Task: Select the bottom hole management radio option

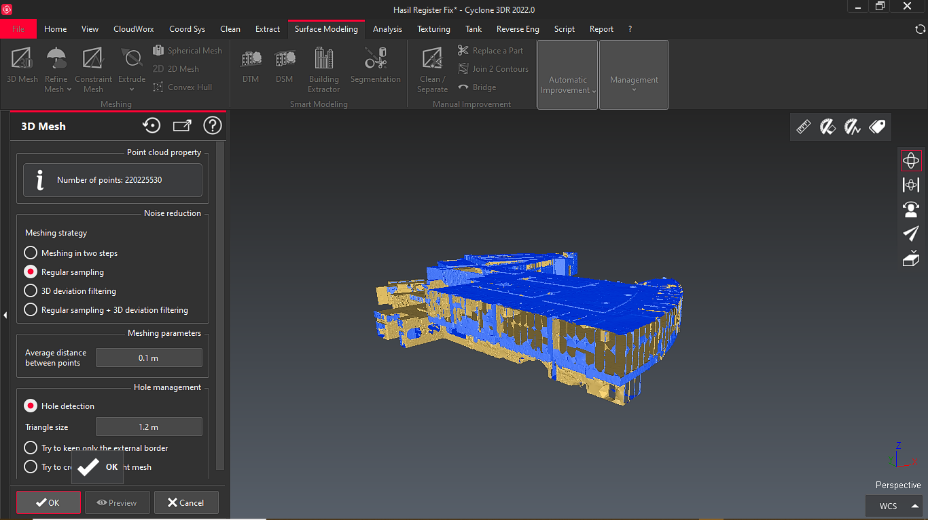Action: 30,466
